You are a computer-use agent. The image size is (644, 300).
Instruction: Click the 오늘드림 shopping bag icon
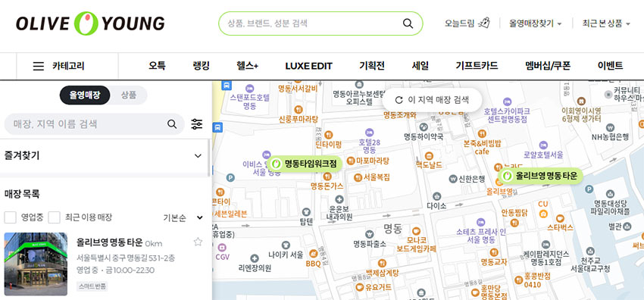(x=485, y=23)
